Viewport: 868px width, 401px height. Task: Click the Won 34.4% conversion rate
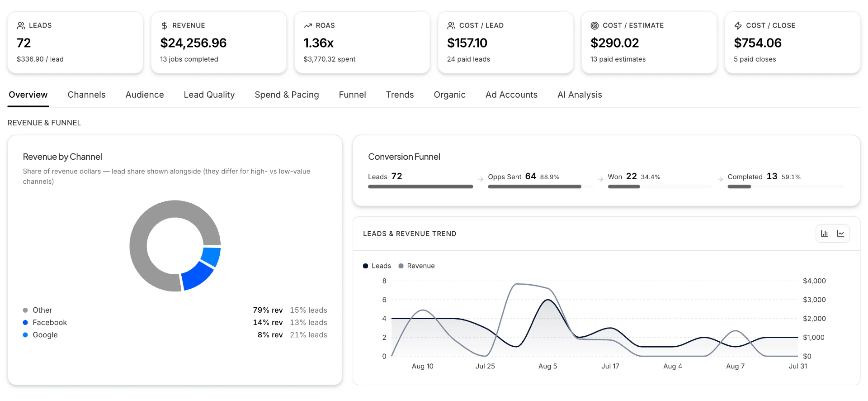tap(651, 177)
